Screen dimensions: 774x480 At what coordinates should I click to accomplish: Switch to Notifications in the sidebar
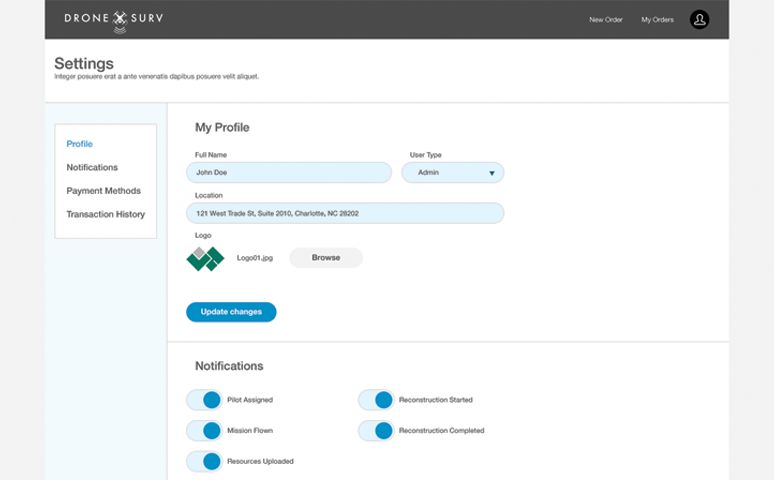(92, 167)
